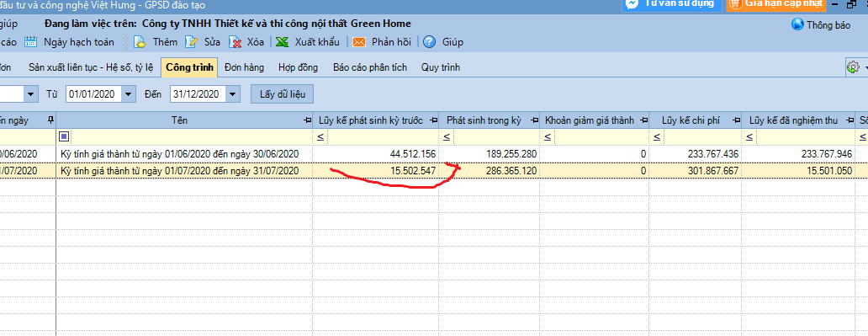The image size is (868, 336).
Task: Click cell value 44.512.156
Action: click(412, 153)
